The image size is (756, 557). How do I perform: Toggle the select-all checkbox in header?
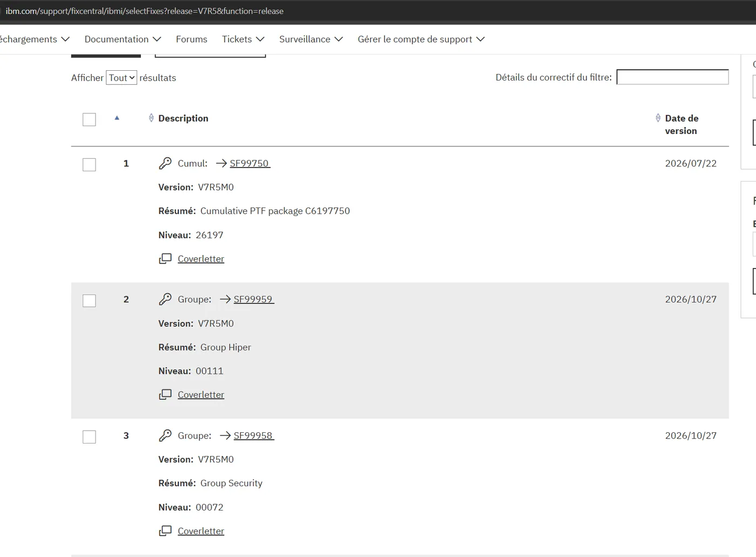click(89, 119)
